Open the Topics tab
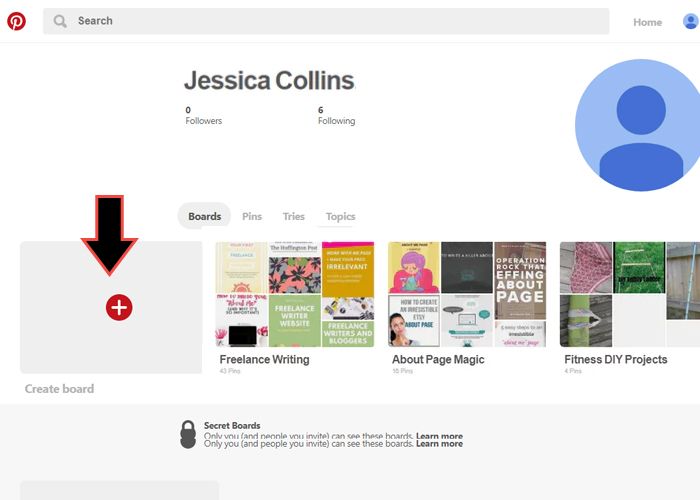700x500 pixels. [x=340, y=217]
